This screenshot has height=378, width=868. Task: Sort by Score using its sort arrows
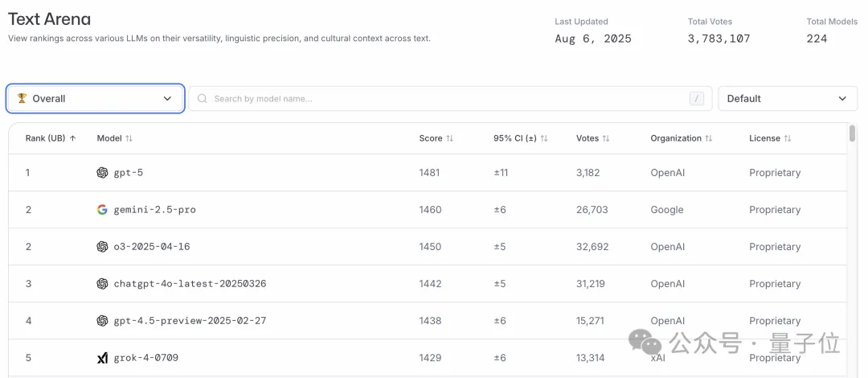point(449,138)
